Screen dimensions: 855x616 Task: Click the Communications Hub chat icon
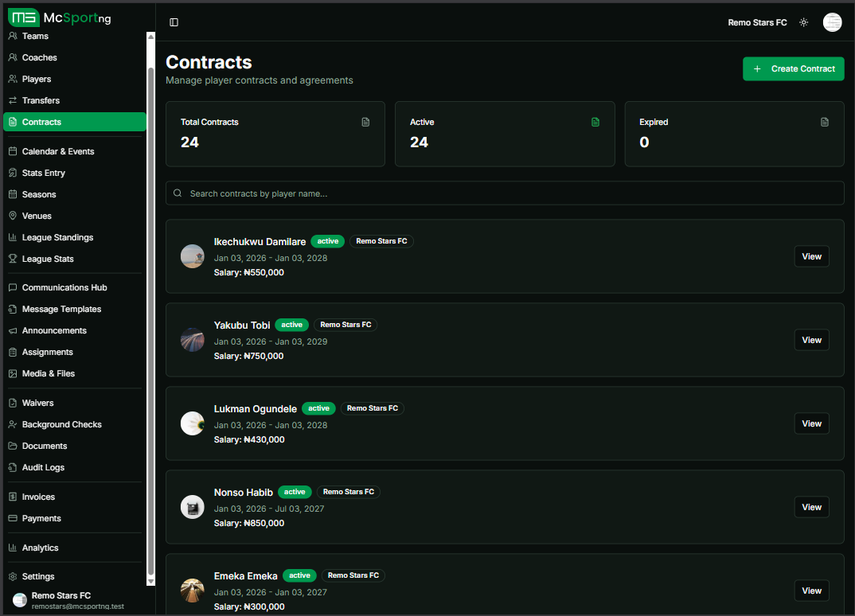pos(13,288)
